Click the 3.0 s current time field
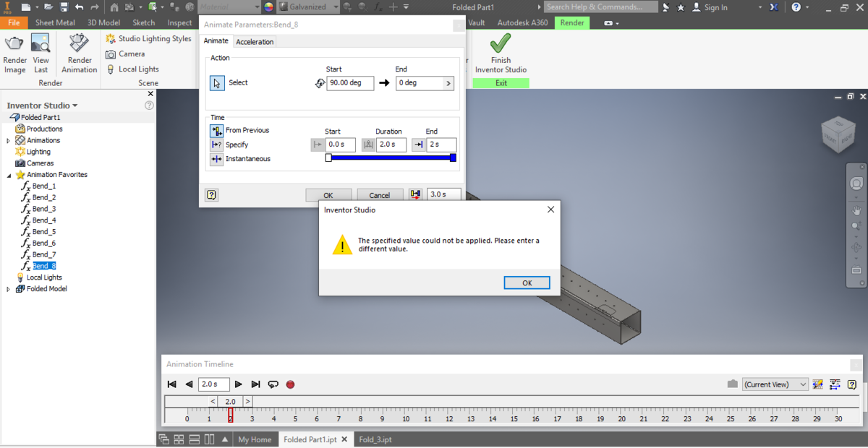This screenshot has width=868, height=448. (x=443, y=194)
